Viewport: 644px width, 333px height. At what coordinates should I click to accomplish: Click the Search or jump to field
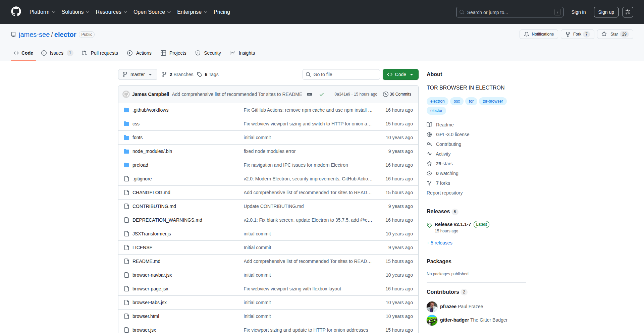coord(509,12)
